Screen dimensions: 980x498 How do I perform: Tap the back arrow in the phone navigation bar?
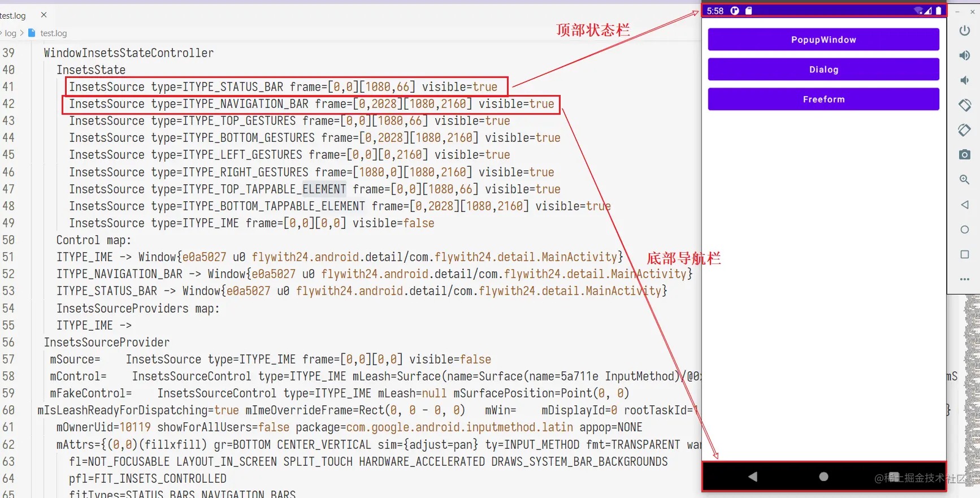752,477
